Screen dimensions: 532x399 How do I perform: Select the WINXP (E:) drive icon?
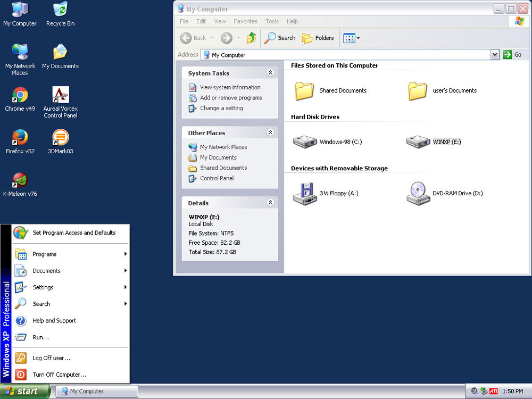point(418,142)
